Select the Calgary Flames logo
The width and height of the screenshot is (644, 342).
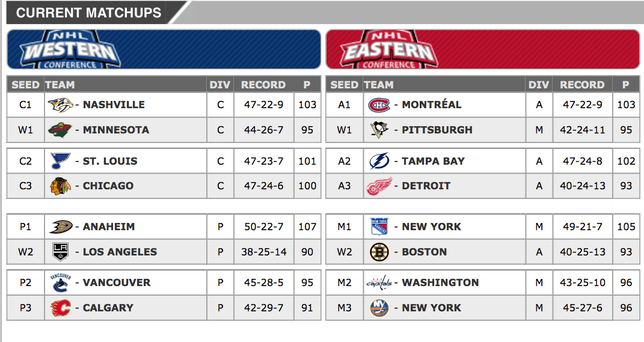[x=61, y=308]
